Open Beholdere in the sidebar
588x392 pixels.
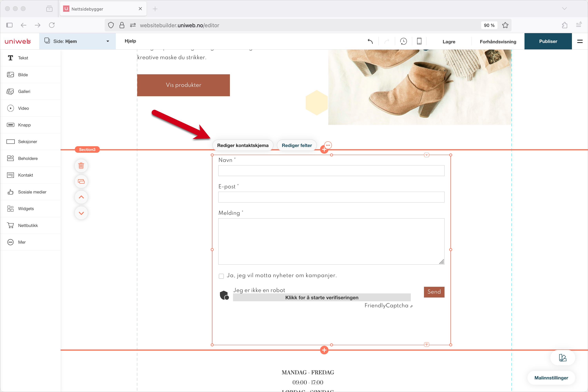pyautogui.click(x=30, y=158)
